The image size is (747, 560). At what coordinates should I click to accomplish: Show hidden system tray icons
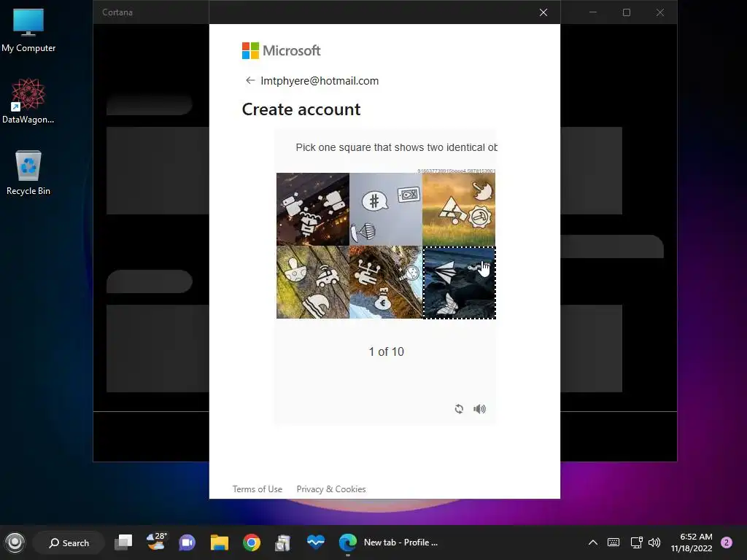coord(592,542)
